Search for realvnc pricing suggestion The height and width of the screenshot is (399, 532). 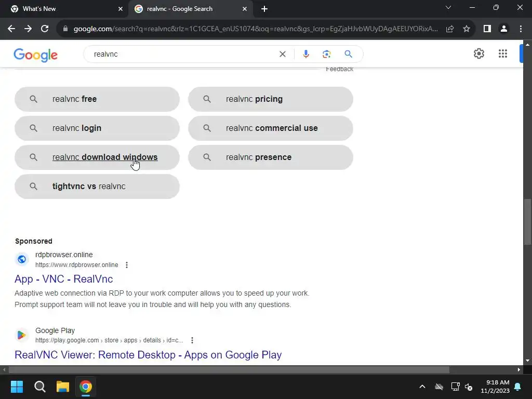(x=271, y=99)
